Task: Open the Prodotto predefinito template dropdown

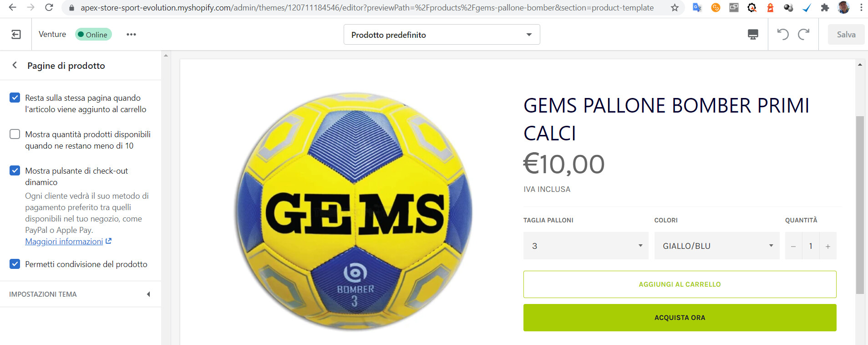Action: [442, 35]
